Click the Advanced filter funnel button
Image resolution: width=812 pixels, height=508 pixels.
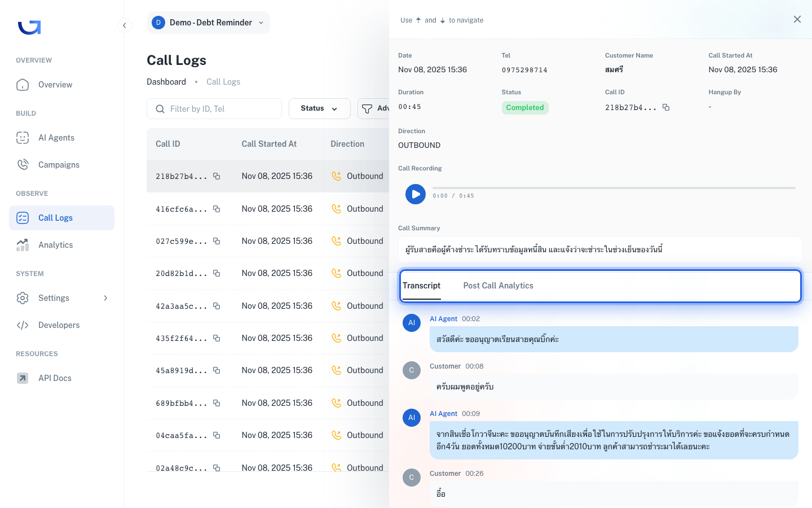tap(373, 109)
